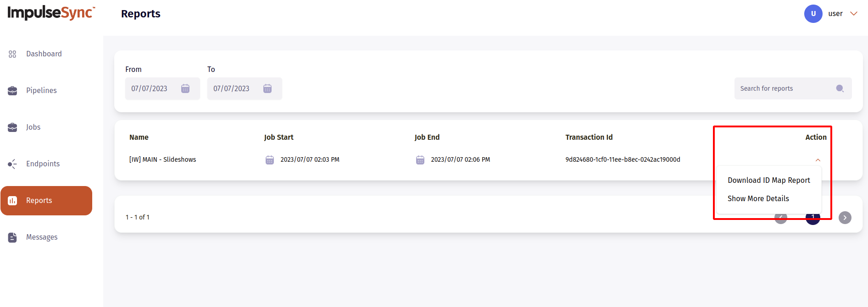
Task: Expand the user account dropdown chevron
Action: click(x=854, y=14)
